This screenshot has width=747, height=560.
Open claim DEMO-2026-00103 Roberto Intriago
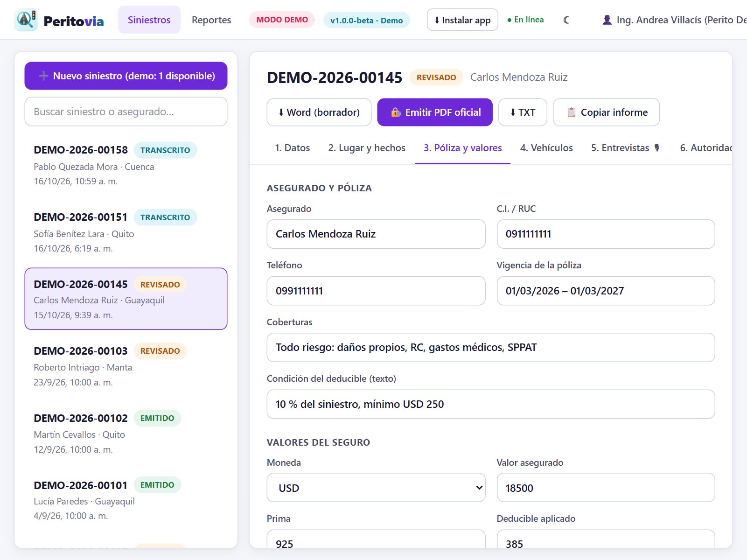(x=126, y=366)
